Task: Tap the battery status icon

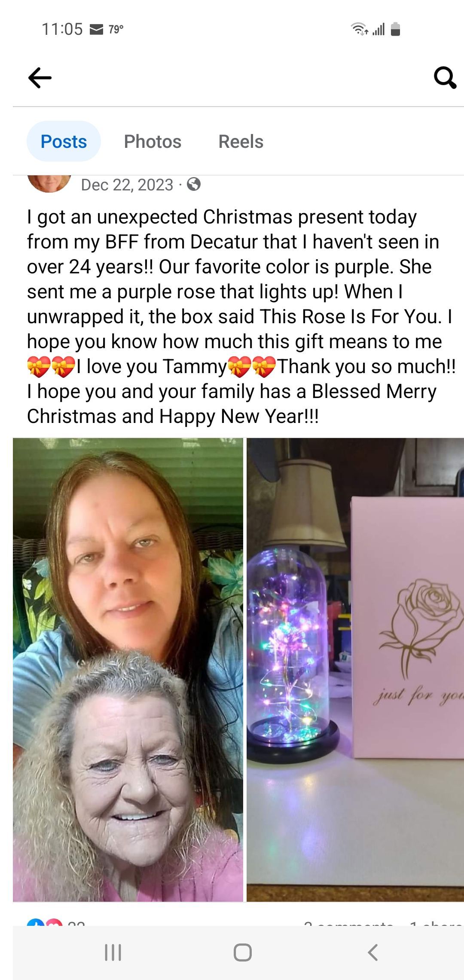Action: click(x=396, y=29)
